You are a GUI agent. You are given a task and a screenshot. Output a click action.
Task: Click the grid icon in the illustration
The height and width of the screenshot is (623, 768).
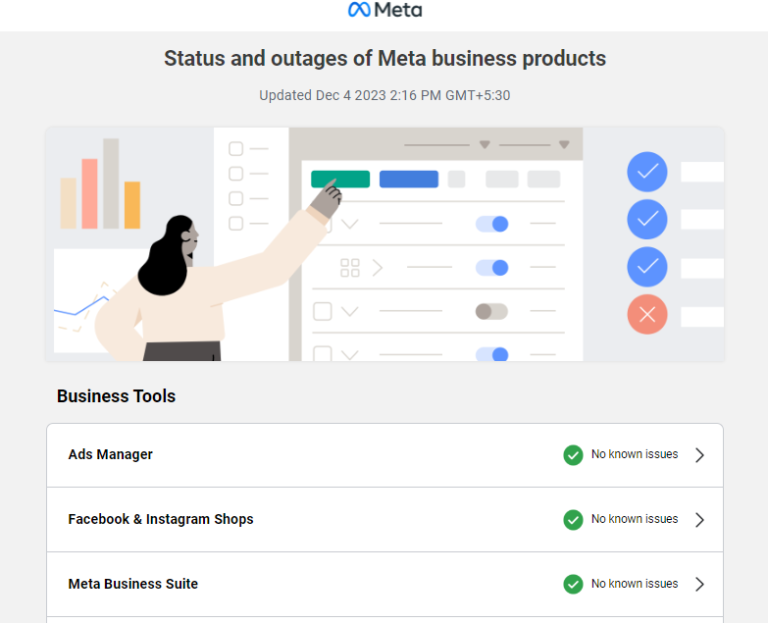point(350,268)
